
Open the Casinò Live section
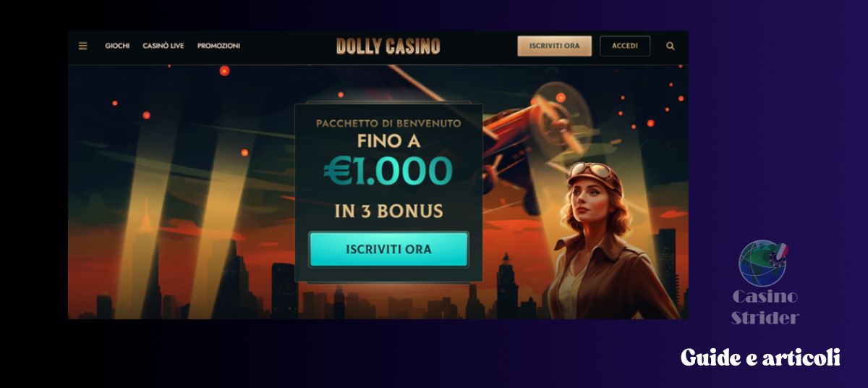(163, 46)
